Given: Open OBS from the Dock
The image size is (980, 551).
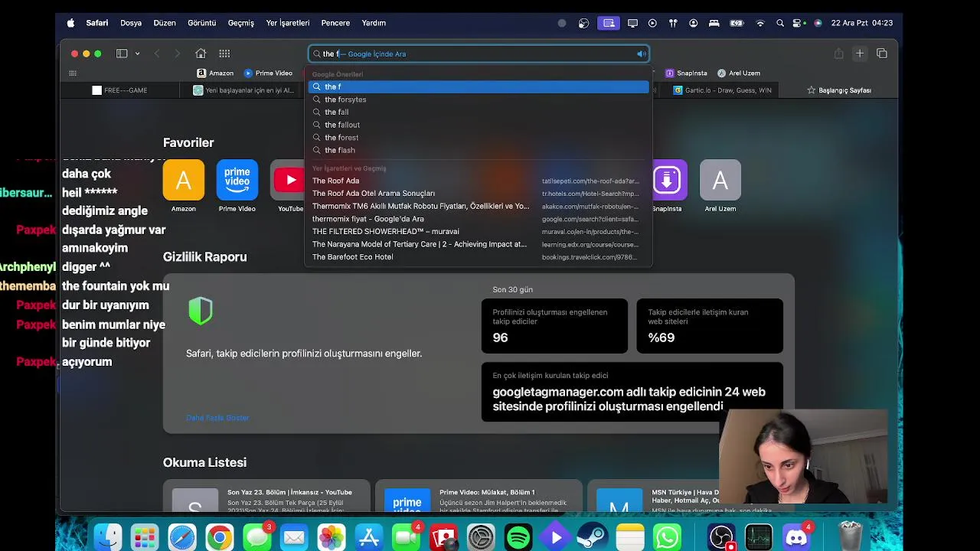Looking at the screenshot, I should 721,537.
